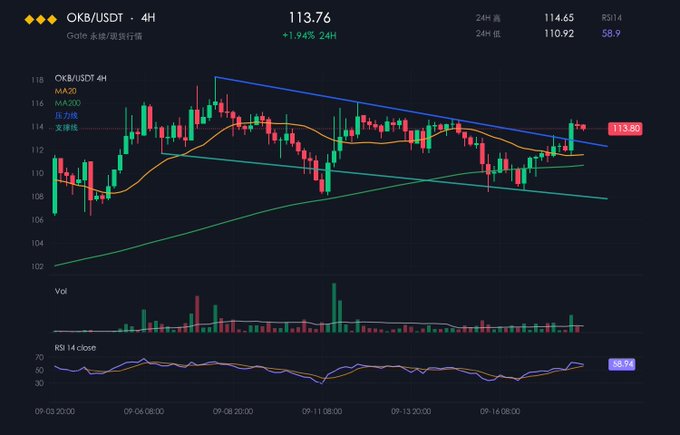
Task: Click the Gate 永续/现货行情 subtitle
Action: coord(105,36)
